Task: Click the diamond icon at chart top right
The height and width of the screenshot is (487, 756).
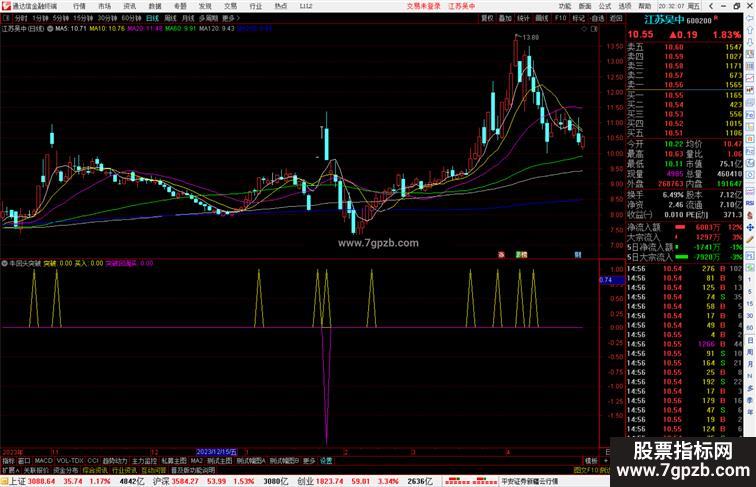Action: click(584, 29)
